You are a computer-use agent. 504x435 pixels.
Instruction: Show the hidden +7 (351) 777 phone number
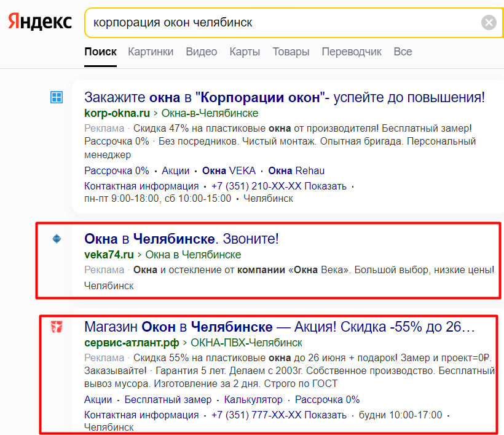click(x=325, y=415)
